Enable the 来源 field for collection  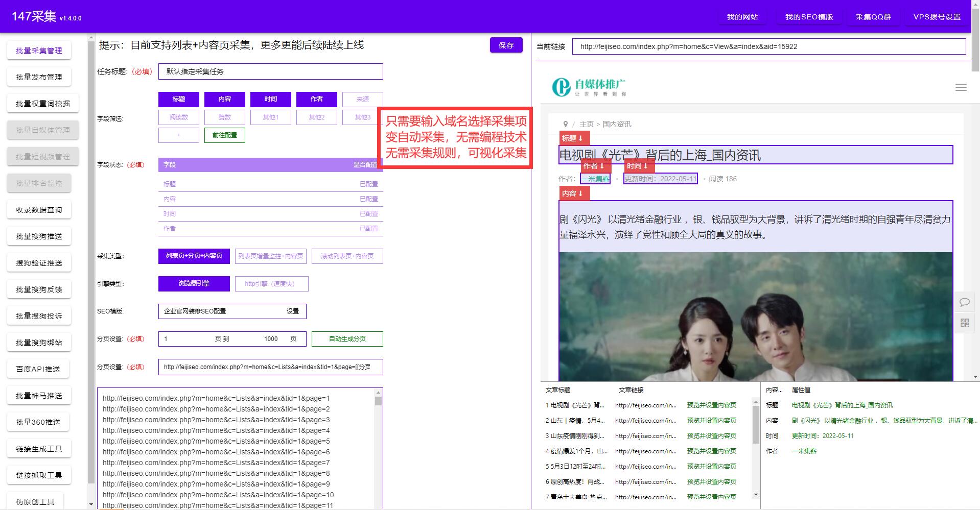pos(362,99)
